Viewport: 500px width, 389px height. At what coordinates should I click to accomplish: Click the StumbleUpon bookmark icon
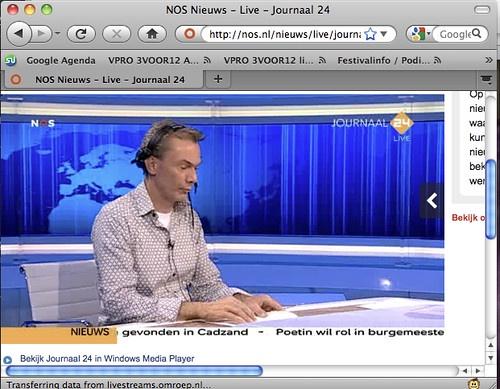pyautogui.click(x=11, y=60)
